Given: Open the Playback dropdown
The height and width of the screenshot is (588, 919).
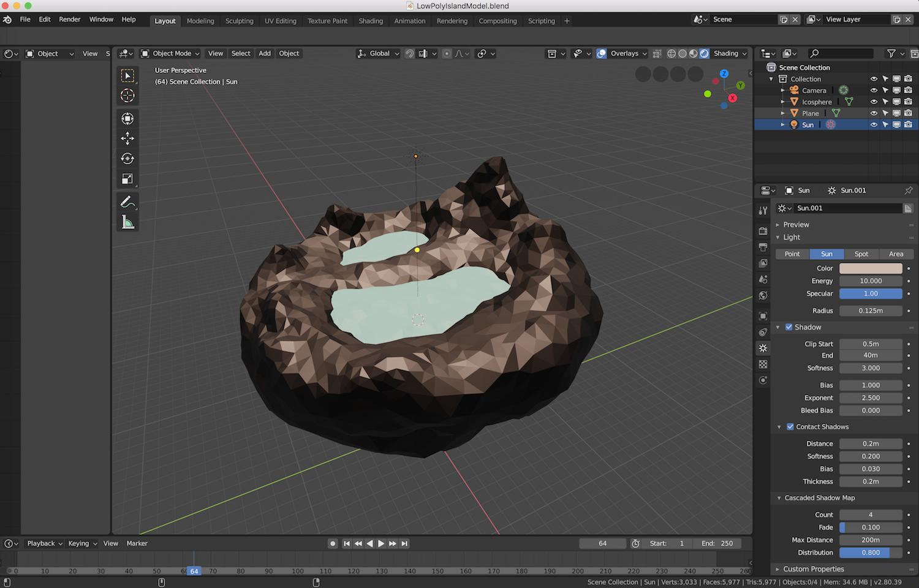Looking at the screenshot, I should (x=45, y=543).
